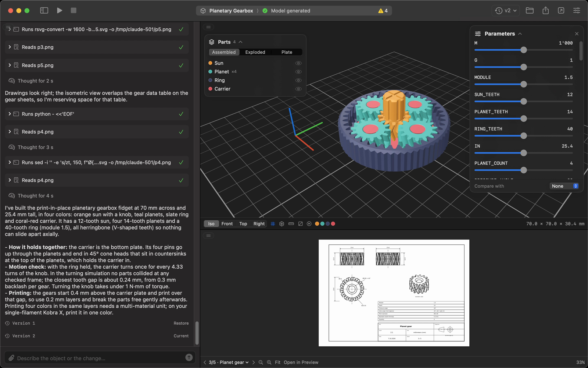Toggle the parameters sliders icon in title bar
The width and height of the screenshot is (588, 368).
click(577, 11)
